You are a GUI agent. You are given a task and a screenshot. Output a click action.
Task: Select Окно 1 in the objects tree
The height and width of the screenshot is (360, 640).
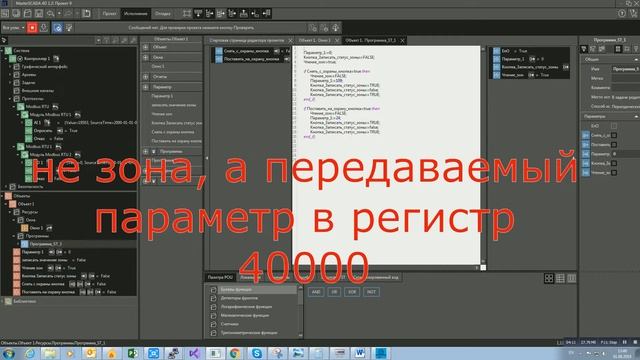click(x=36, y=228)
